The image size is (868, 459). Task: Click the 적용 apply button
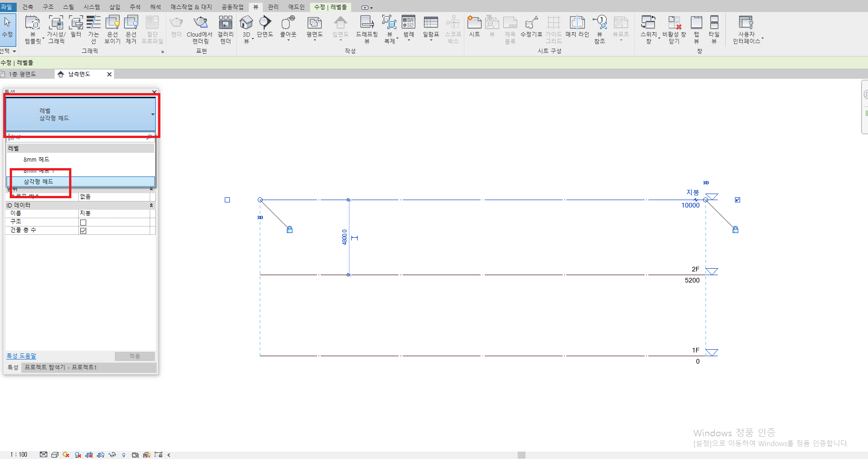coord(135,356)
